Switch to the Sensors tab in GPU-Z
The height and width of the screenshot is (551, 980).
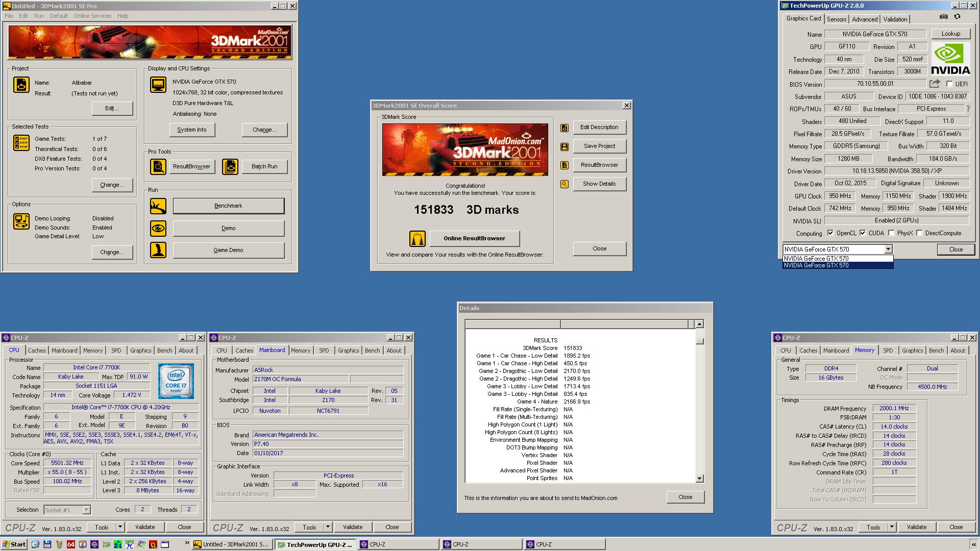[837, 19]
